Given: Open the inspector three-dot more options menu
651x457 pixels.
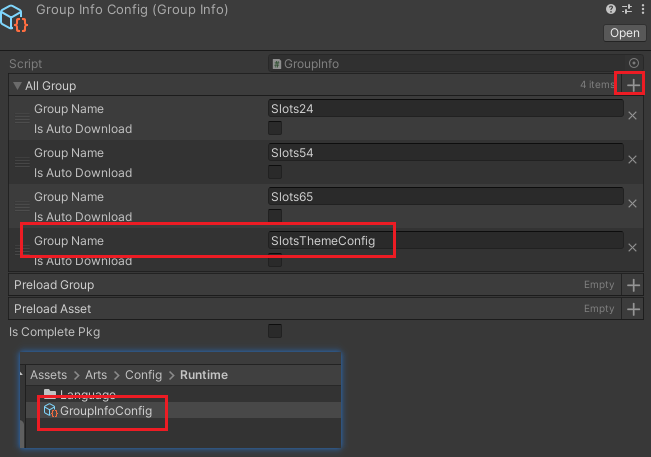Looking at the screenshot, I should [640, 9].
